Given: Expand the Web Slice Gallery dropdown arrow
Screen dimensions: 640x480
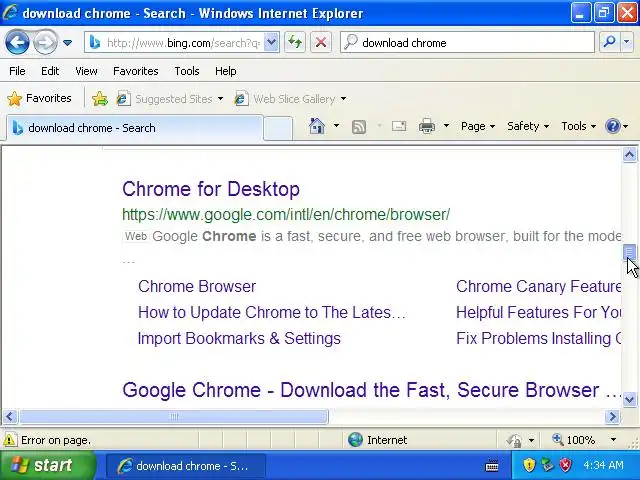Looking at the screenshot, I should tap(343, 99).
